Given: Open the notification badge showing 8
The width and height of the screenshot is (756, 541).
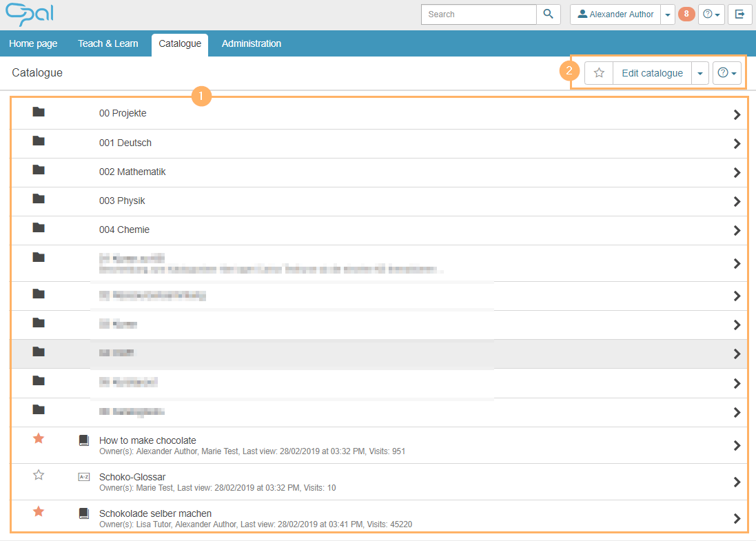Looking at the screenshot, I should (686, 14).
